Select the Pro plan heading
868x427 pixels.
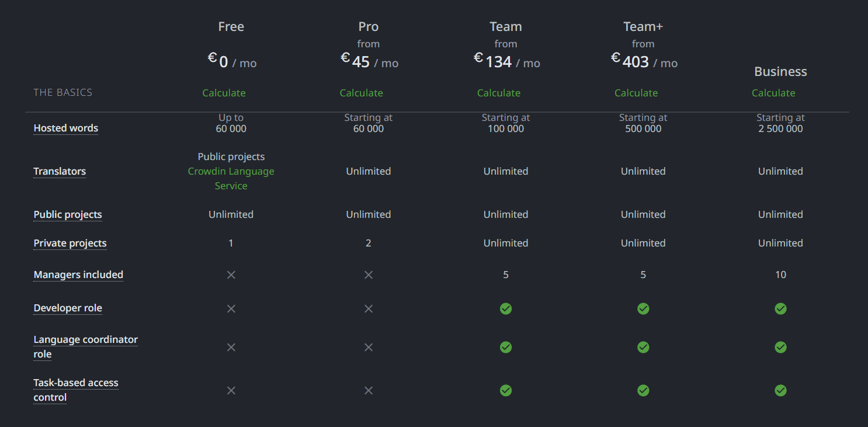[x=368, y=26]
